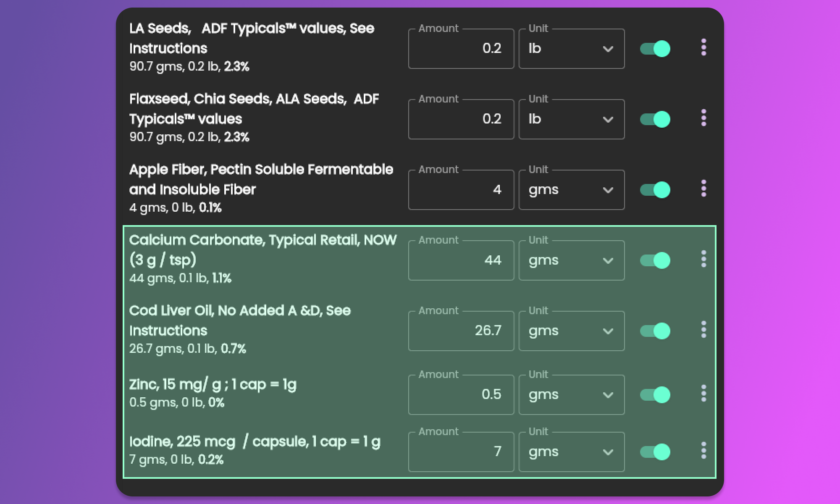Viewport: 840px width, 504px height.
Task: Open the Unit dropdown for LA Seeds
Action: tap(571, 49)
